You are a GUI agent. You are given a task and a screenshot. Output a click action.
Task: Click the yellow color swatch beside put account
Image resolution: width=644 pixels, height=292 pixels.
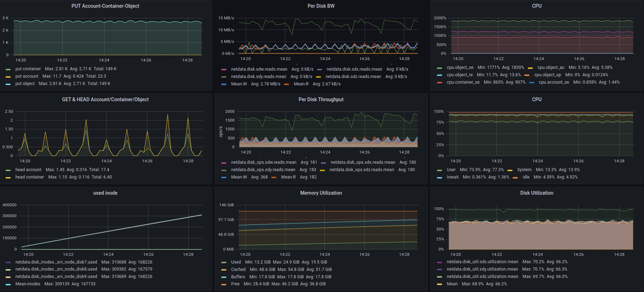tap(8, 77)
